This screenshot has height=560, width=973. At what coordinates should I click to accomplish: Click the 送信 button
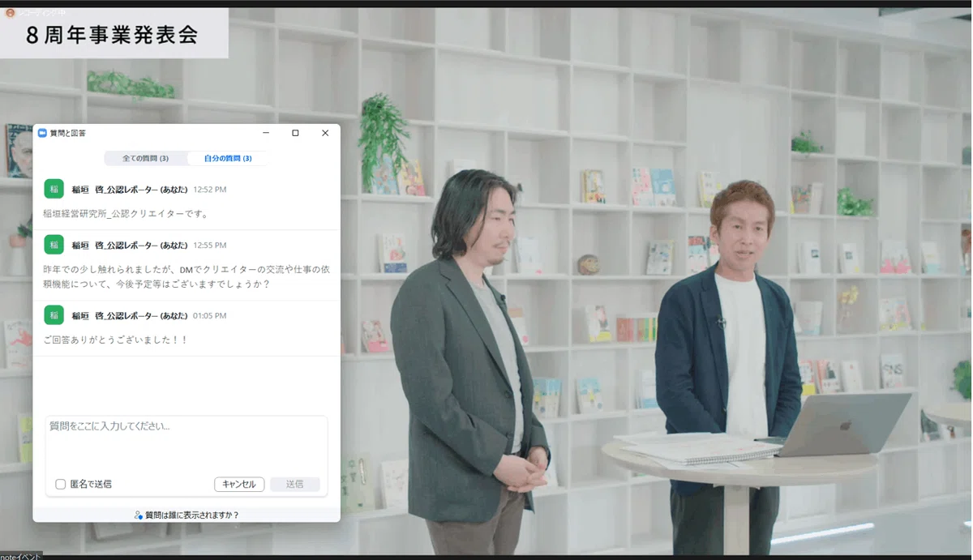point(294,484)
